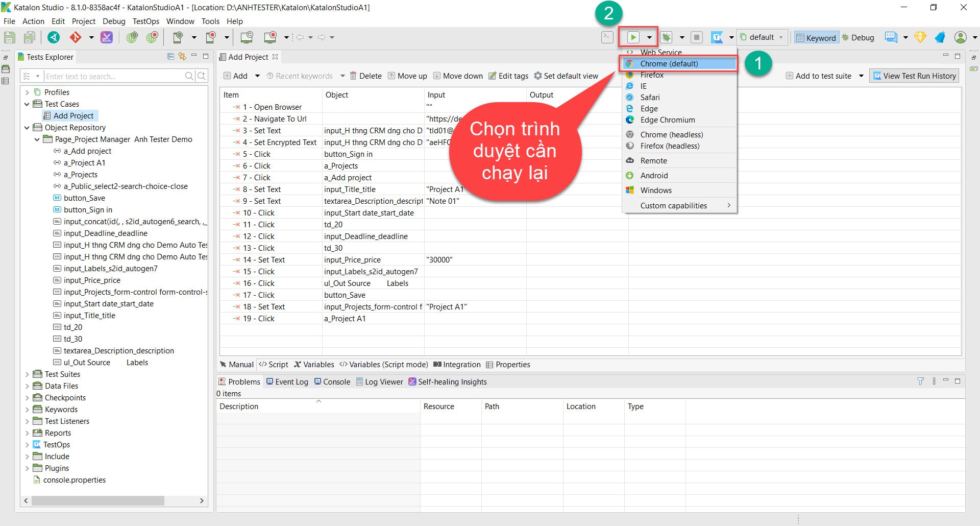Expand the Reports tree node
This screenshot has width=980, height=526.
(27, 433)
